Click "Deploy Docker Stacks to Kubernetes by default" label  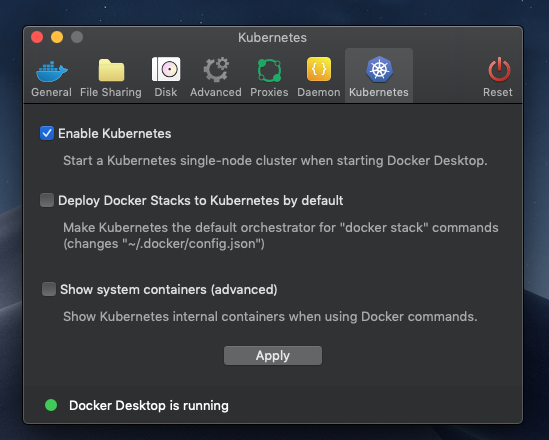201,201
